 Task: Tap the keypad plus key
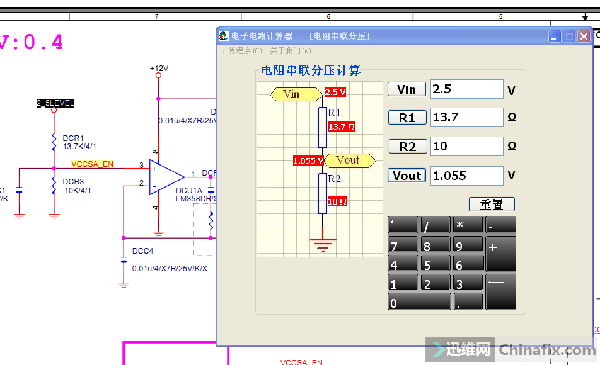pyautogui.click(x=501, y=254)
